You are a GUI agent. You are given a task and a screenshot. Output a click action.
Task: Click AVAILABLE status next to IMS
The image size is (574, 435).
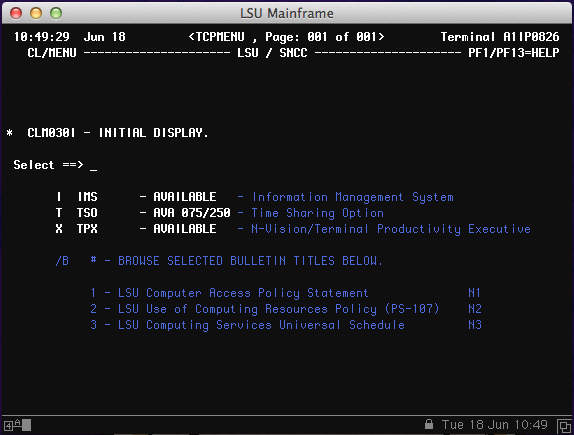coord(184,197)
